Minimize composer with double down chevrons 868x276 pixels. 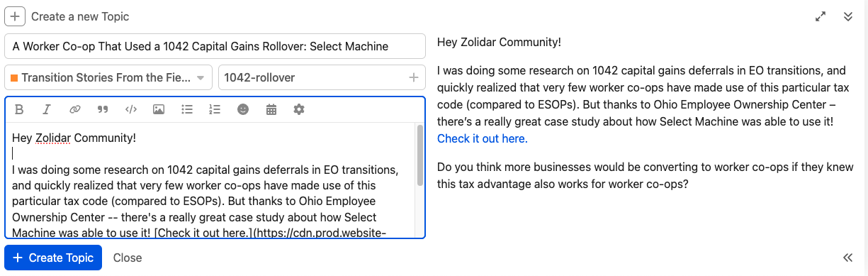coord(848,16)
